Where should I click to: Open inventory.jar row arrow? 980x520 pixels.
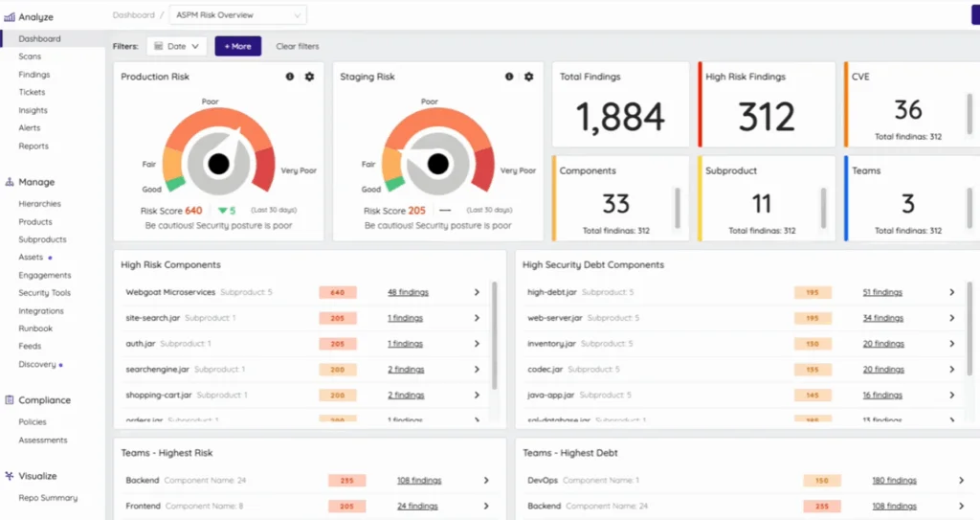coord(952,344)
